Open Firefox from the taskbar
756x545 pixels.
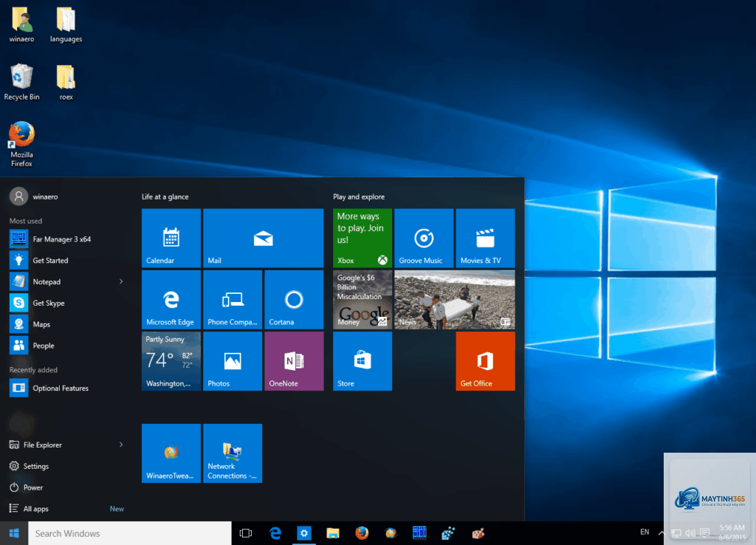pos(362,533)
